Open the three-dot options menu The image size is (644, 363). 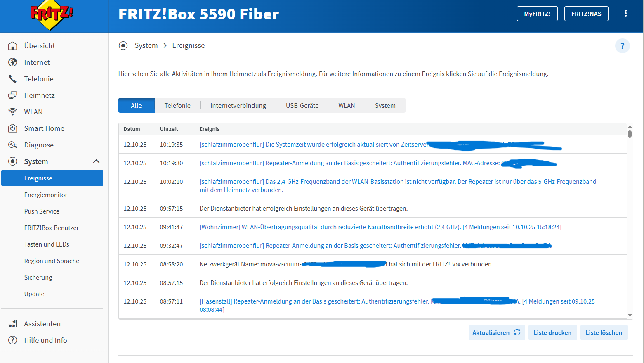click(x=626, y=14)
